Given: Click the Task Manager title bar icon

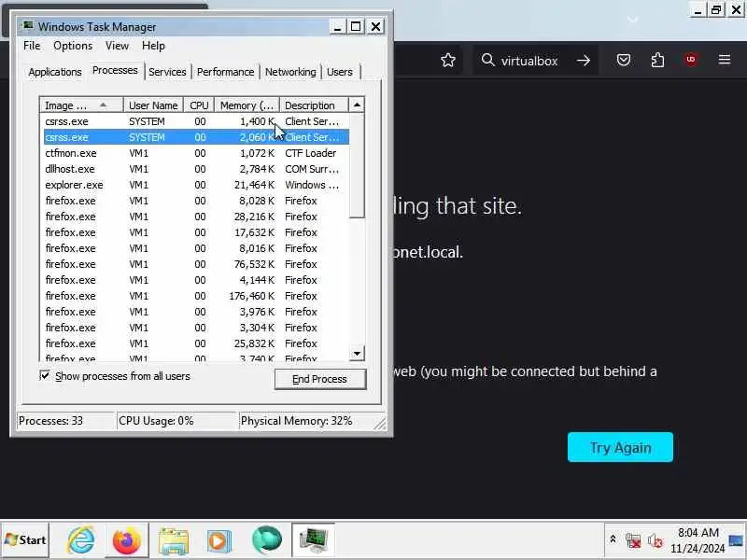Looking at the screenshot, I should (x=28, y=26).
